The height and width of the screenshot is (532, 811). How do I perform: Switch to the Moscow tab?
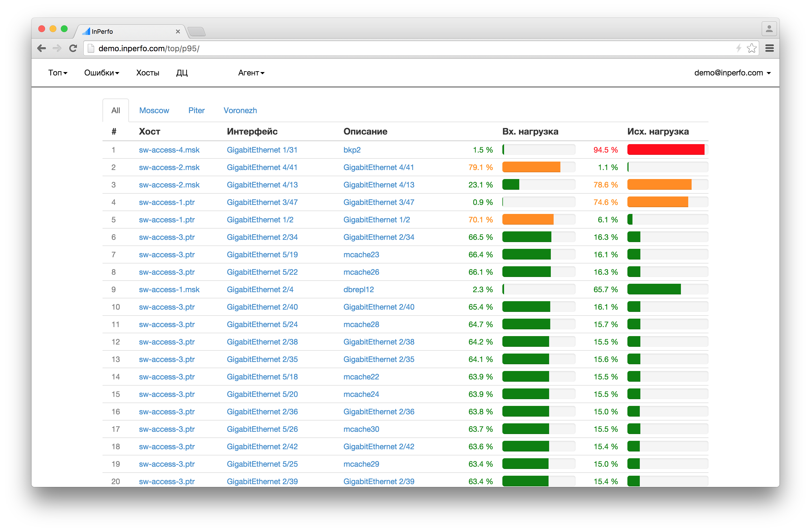(x=154, y=110)
